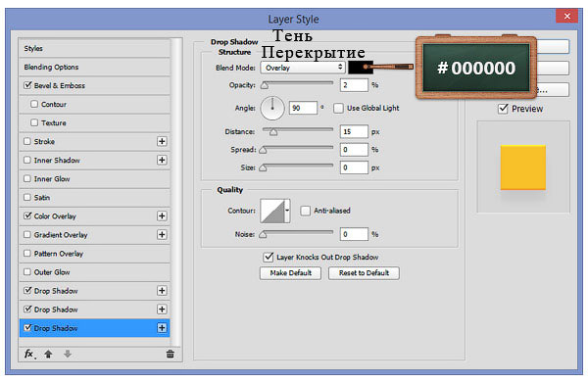The width and height of the screenshot is (588, 382).
Task: Toggle the Anti-aliased checkbox
Action: pos(305,211)
